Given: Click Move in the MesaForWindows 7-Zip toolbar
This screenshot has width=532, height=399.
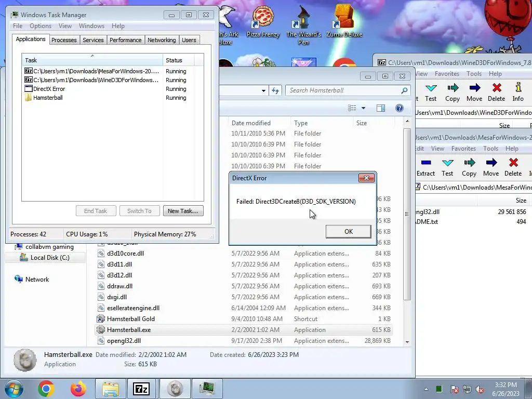Looking at the screenshot, I should pyautogui.click(x=491, y=167).
